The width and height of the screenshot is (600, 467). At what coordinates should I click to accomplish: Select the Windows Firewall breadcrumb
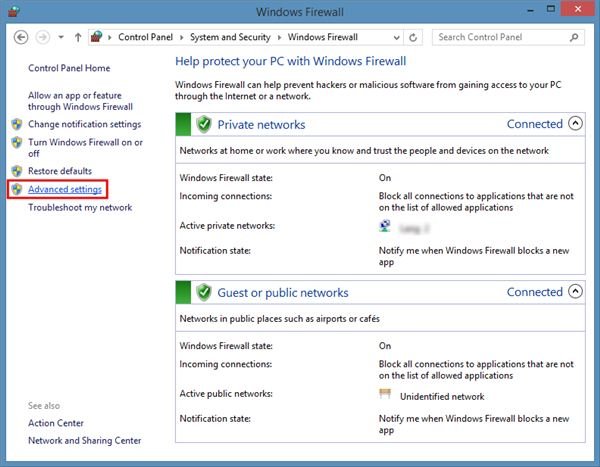tap(323, 37)
